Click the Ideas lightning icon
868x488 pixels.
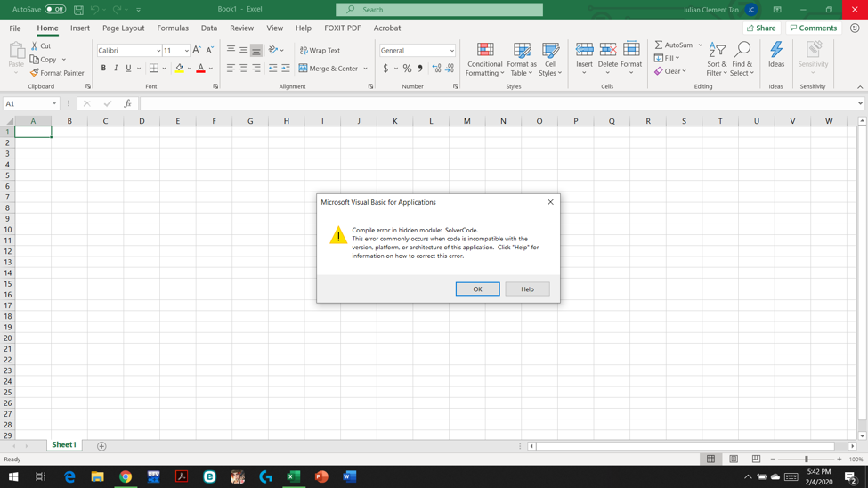pyautogui.click(x=776, y=49)
